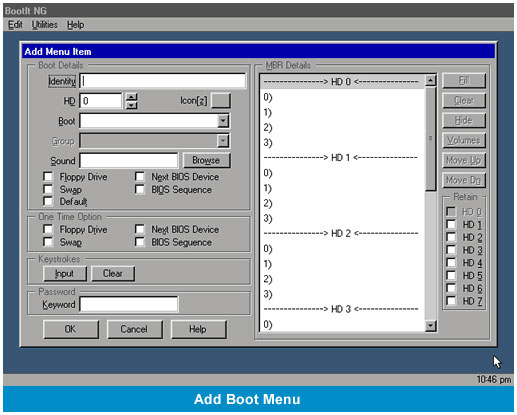Viewport: 517px width, 415px height.
Task: Click the Keystrokes Input button
Action: pyautogui.click(x=65, y=273)
